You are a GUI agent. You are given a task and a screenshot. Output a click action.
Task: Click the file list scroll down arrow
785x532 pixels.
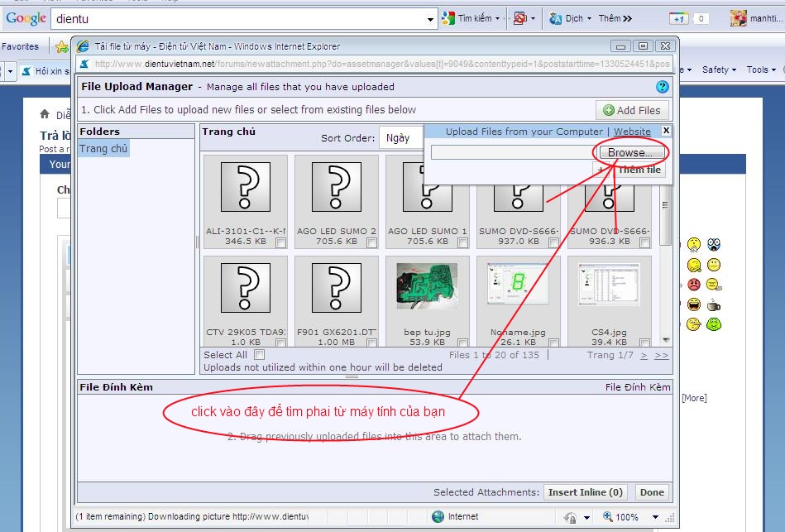(666, 340)
